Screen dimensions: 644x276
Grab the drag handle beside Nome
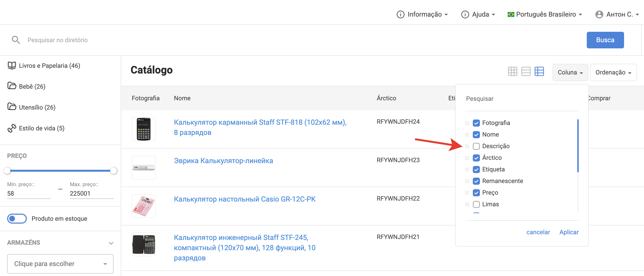pos(467,135)
